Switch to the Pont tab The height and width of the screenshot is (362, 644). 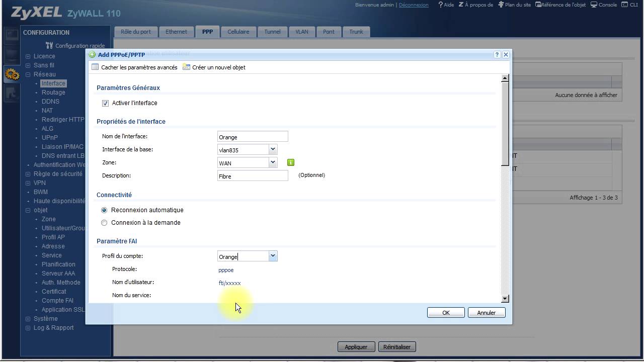coord(329,32)
